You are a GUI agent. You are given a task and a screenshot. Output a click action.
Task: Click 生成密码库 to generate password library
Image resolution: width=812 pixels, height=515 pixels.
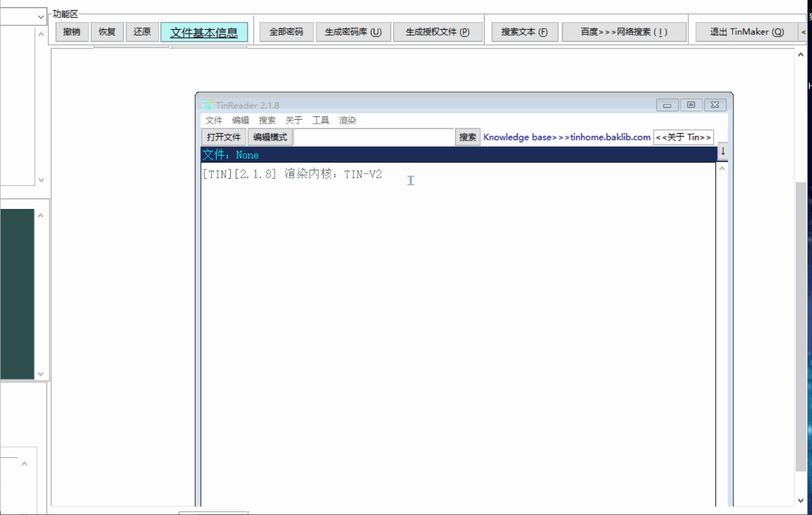[x=353, y=31]
